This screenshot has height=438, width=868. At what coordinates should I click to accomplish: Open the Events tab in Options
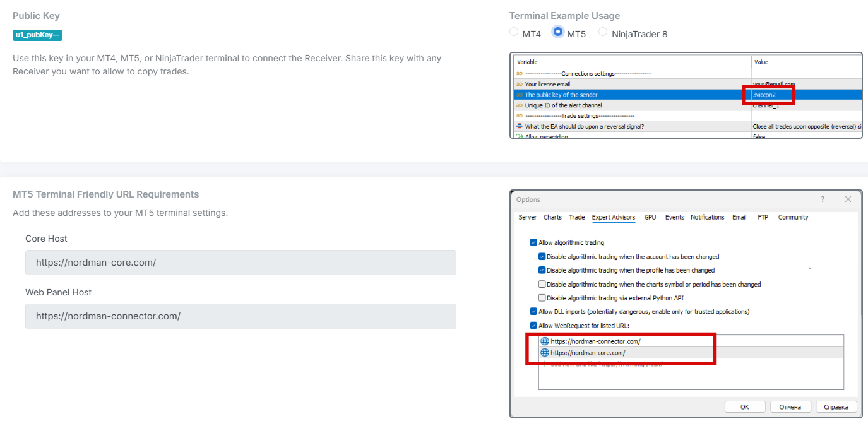[x=675, y=217]
